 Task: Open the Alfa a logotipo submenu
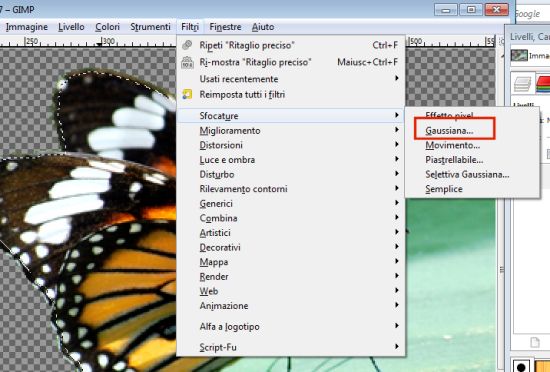coord(291,326)
